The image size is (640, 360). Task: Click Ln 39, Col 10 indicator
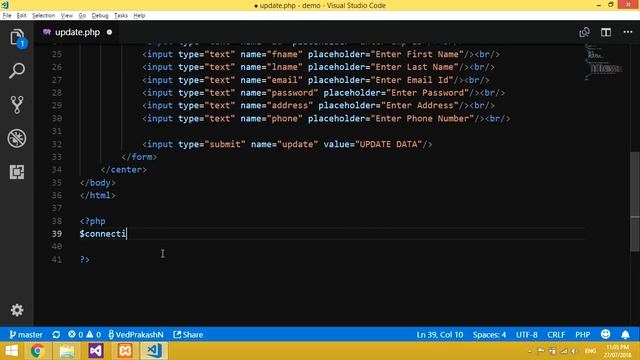(440, 335)
